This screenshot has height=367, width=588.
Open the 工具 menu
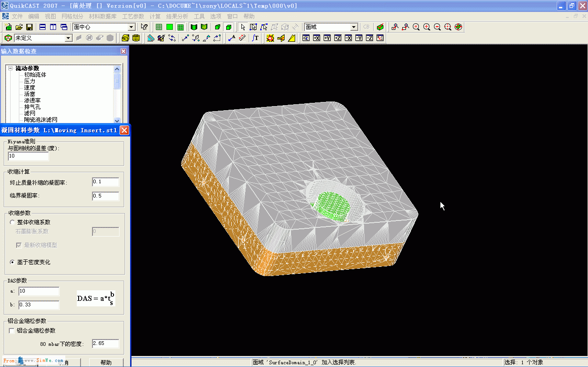[x=199, y=16]
